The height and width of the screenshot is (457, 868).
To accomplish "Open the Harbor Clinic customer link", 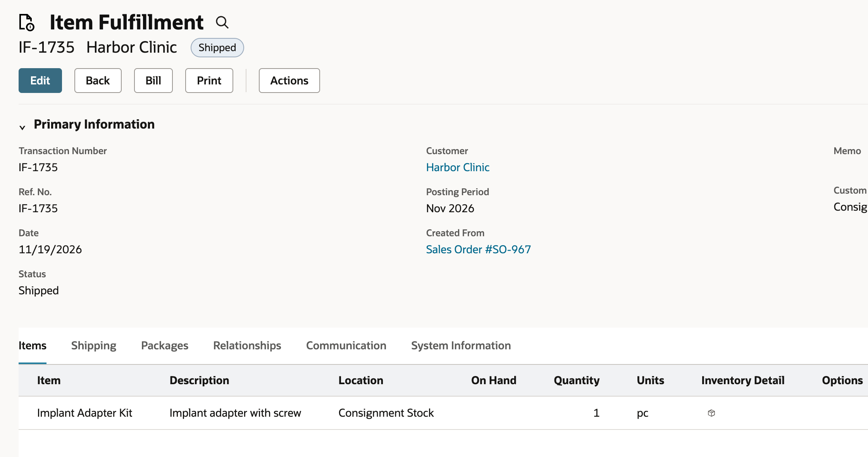I will [x=458, y=167].
